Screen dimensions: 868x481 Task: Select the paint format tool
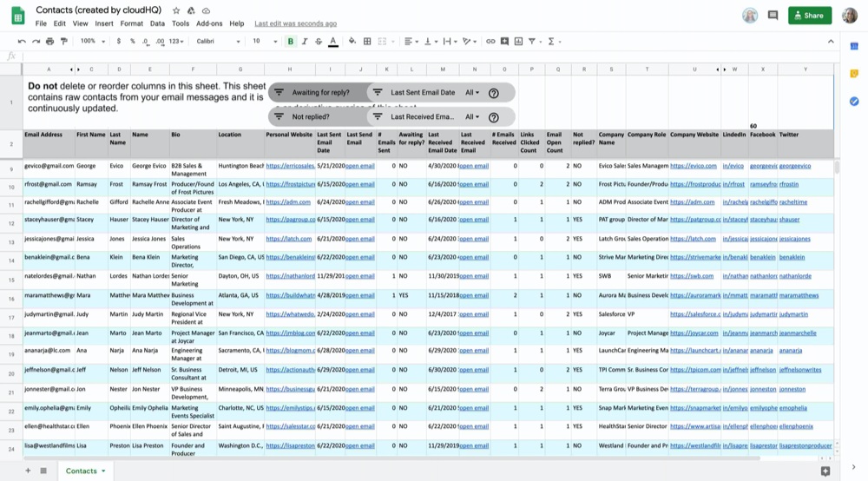click(x=63, y=42)
